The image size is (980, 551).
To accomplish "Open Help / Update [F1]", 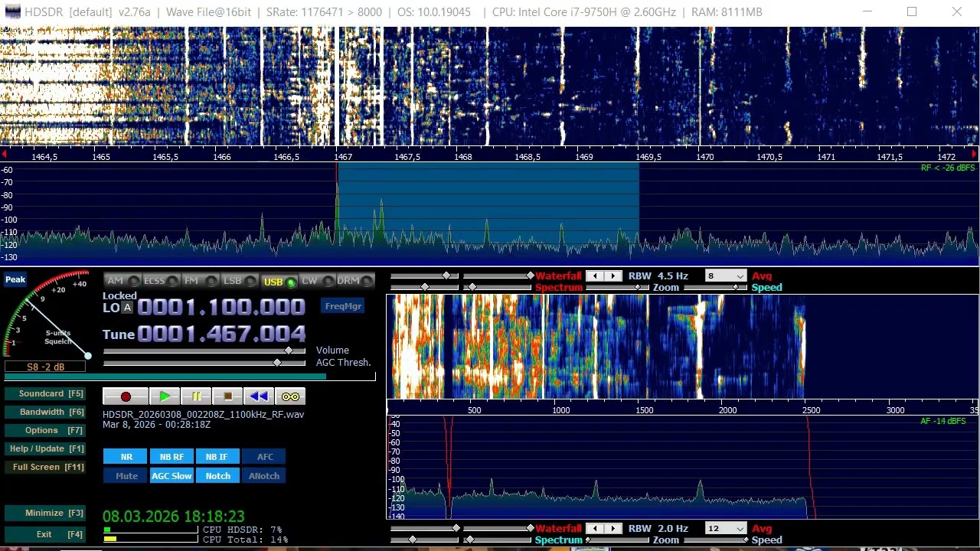I will point(44,448).
